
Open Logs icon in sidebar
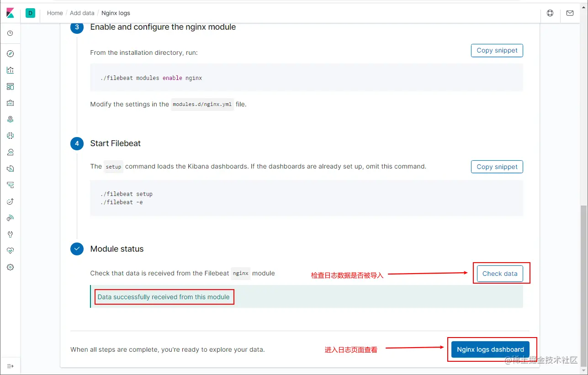(10, 169)
